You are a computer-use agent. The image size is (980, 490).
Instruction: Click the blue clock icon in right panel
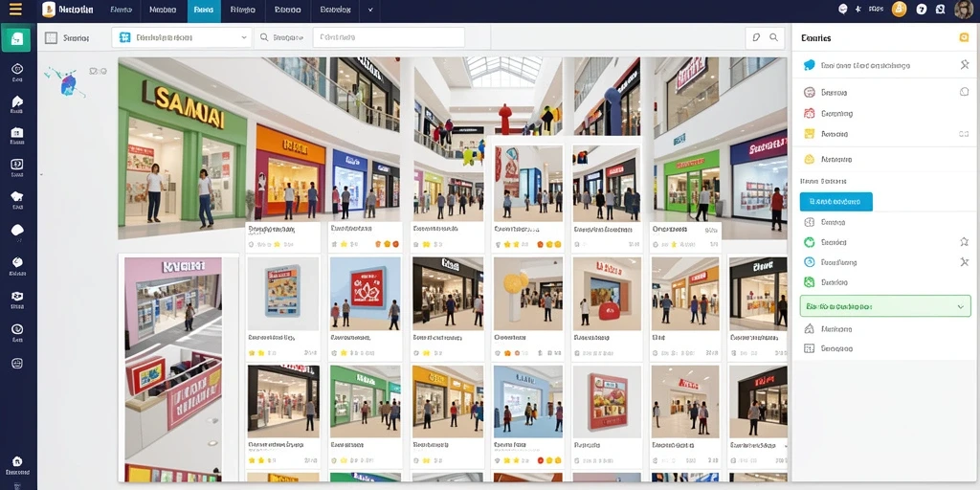[x=810, y=262]
